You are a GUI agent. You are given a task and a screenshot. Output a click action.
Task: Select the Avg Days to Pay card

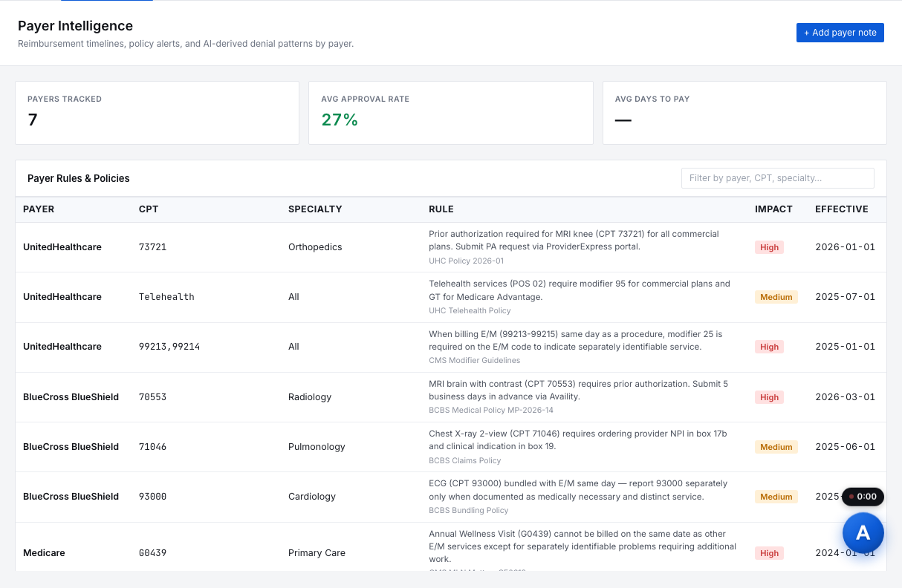[x=744, y=113]
